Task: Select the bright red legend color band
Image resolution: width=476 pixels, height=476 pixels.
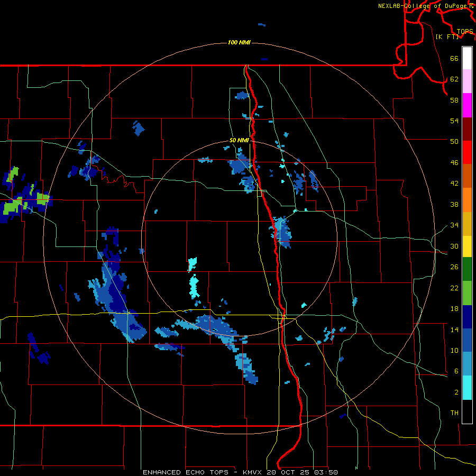Action: 467,152
